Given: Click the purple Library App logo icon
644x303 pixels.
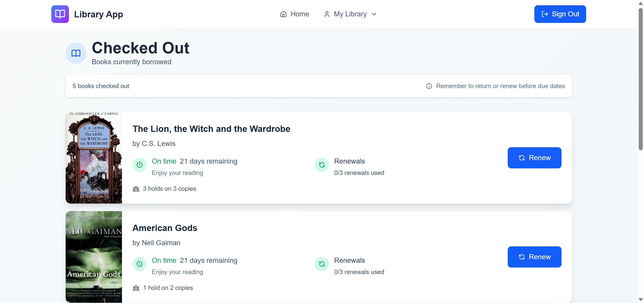Looking at the screenshot, I should pyautogui.click(x=60, y=14).
